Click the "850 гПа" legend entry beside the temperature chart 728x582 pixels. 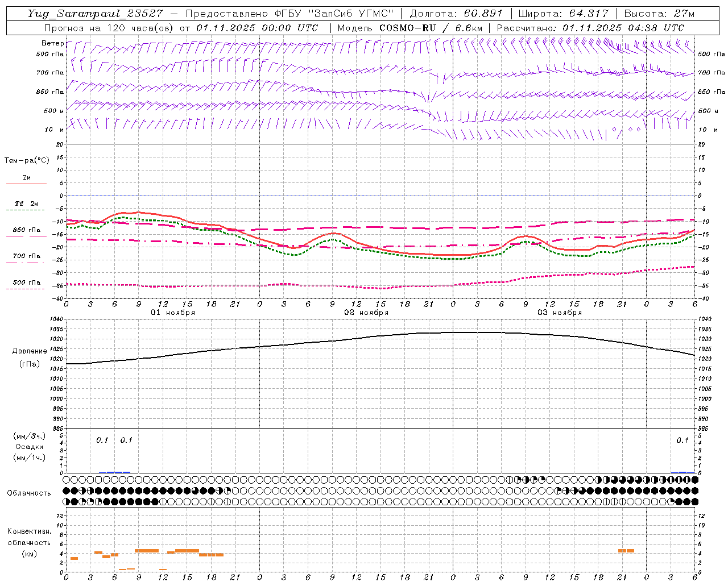coord(27,230)
